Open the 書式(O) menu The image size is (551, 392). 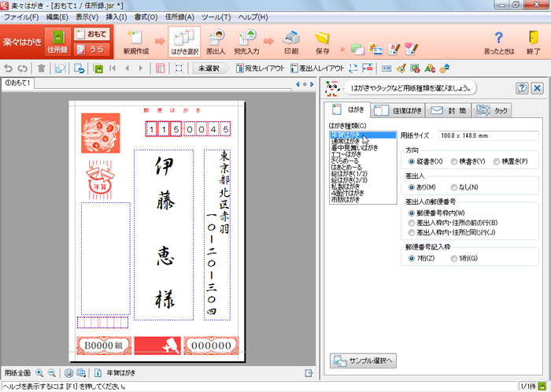tap(146, 17)
